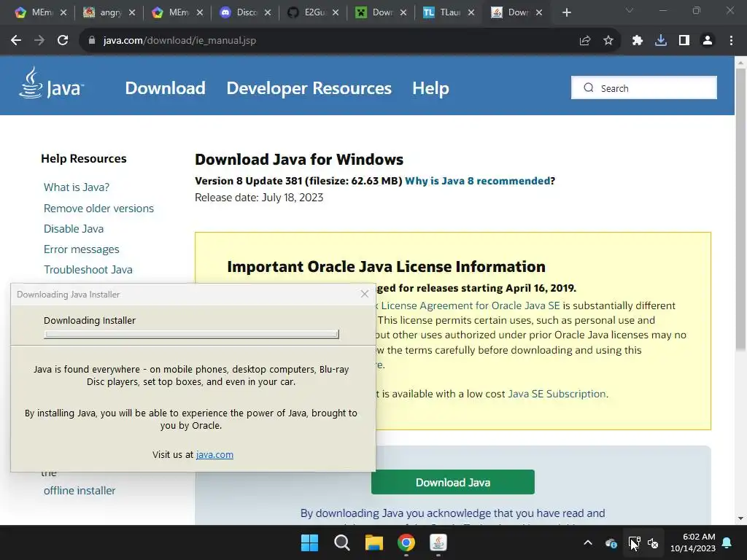Click the Java site Search field
This screenshot has width=747, height=560.
tap(644, 87)
